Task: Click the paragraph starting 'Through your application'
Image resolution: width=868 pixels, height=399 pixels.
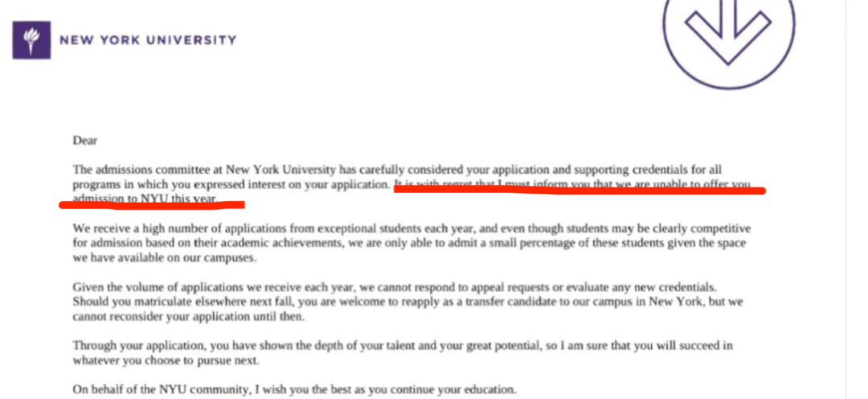Action: click(403, 353)
